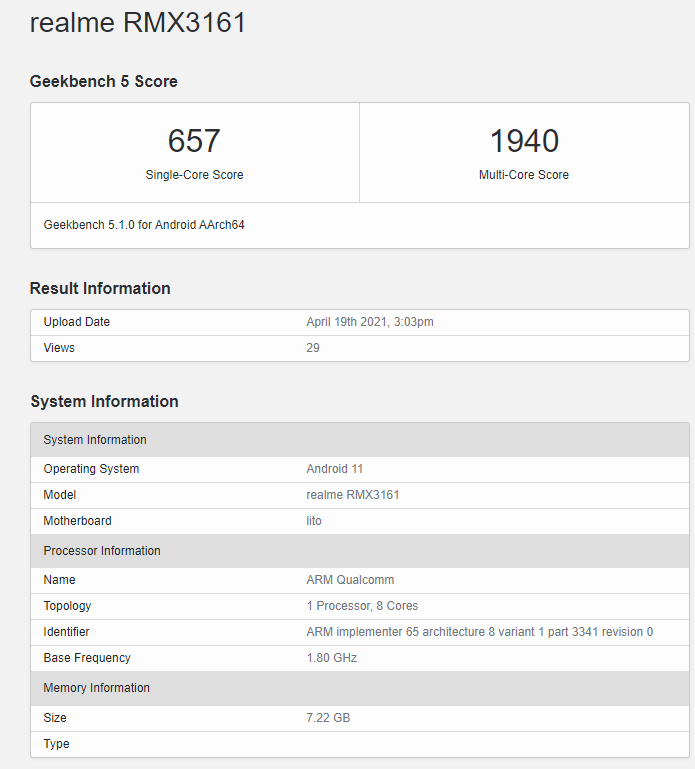Click the Multi-Core Score label
695x769 pixels.
[524, 175]
